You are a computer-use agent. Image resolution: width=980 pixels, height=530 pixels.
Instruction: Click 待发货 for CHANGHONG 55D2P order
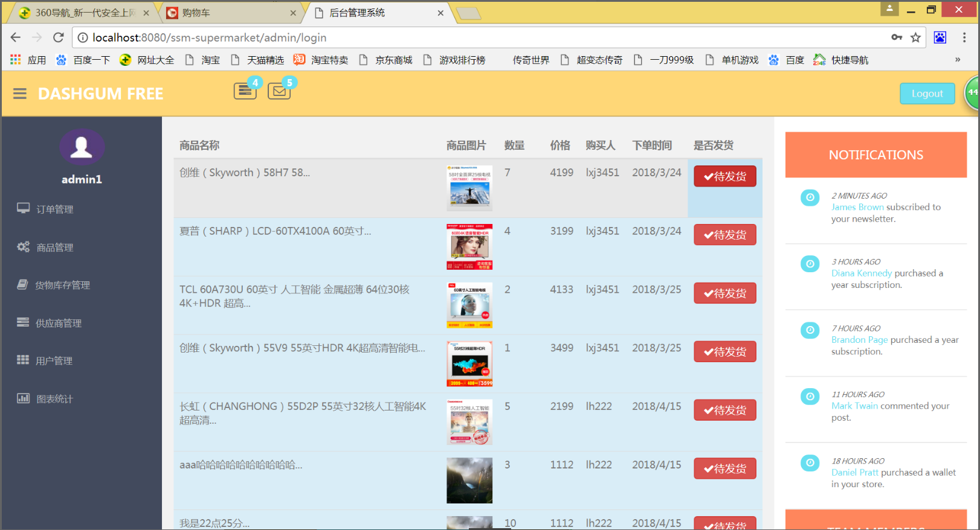[725, 410]
